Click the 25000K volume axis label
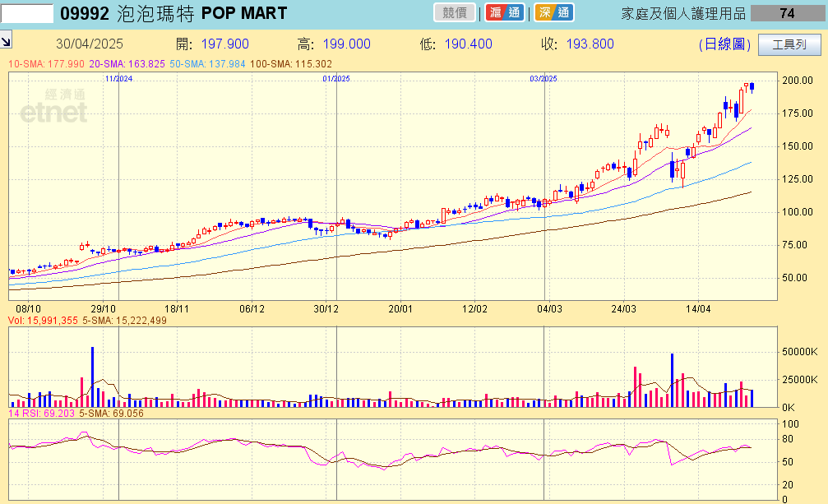 pyautogui.click(x=800, y=380)
